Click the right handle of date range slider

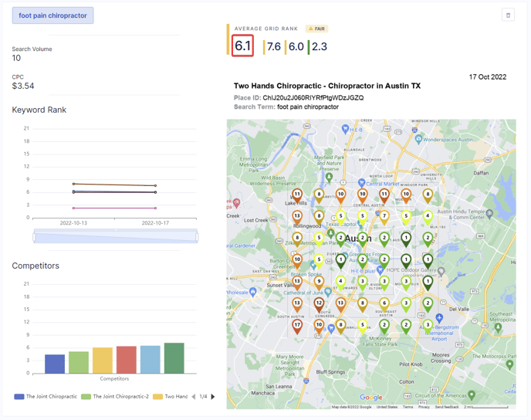coord(196,237)
